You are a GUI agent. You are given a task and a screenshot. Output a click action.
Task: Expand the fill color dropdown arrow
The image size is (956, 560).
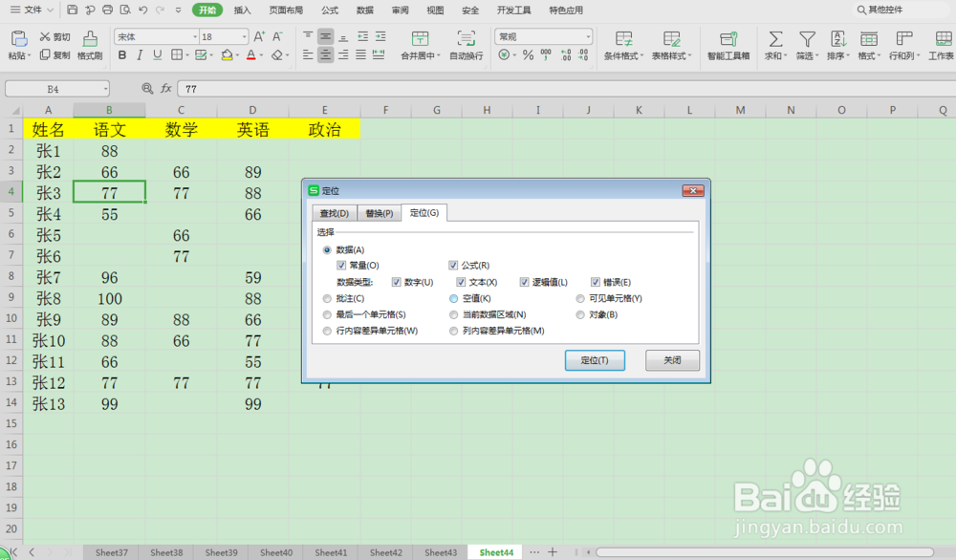click(237, 56)
